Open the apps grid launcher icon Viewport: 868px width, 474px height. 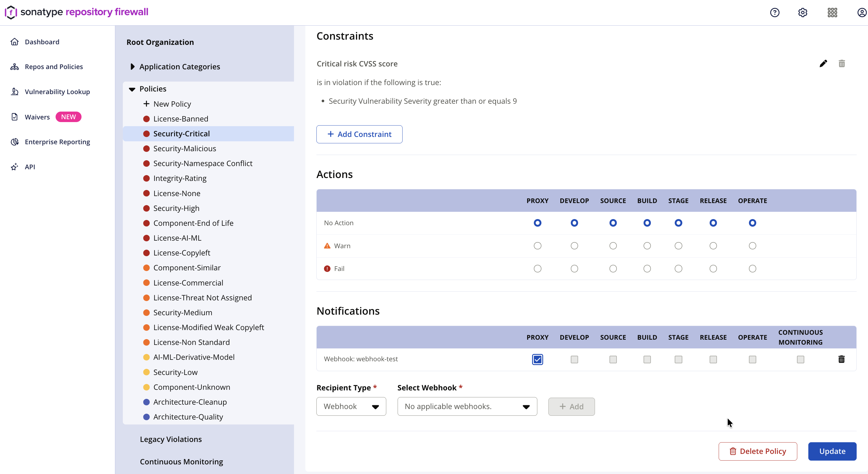coord(832,13)
